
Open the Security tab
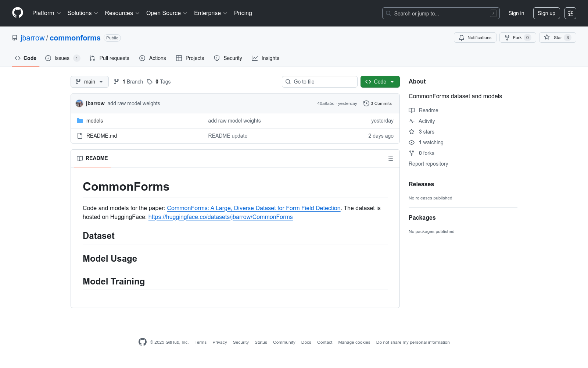[x=228, y=58]
